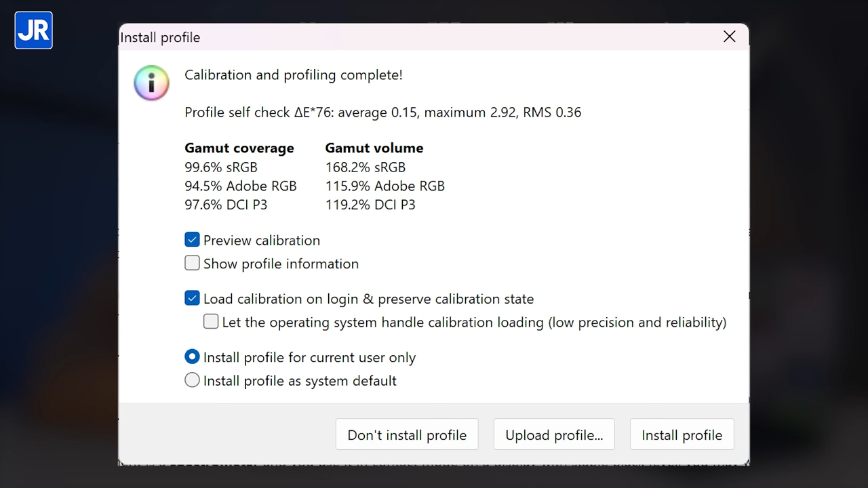
Task: Close the Install profile dialog
Action: pyautogui.click(x=729, y=37)
